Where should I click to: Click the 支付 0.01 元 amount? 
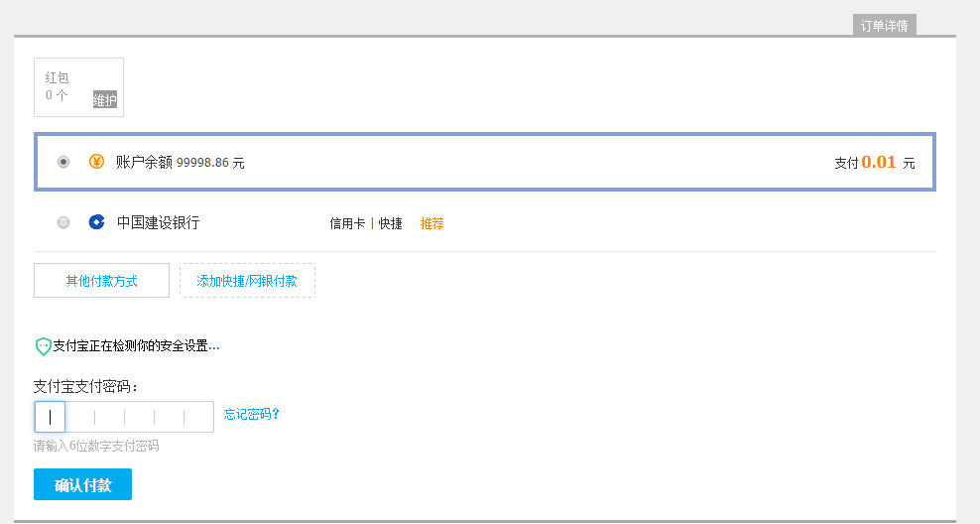[x=874, y=162]
